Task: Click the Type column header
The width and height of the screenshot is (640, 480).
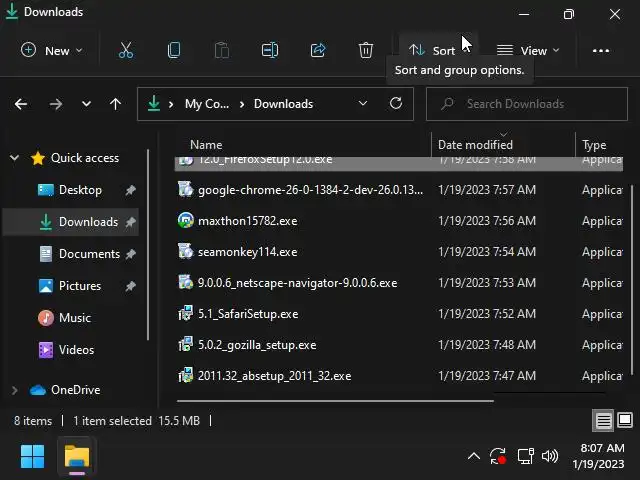Action: (594, 145)
